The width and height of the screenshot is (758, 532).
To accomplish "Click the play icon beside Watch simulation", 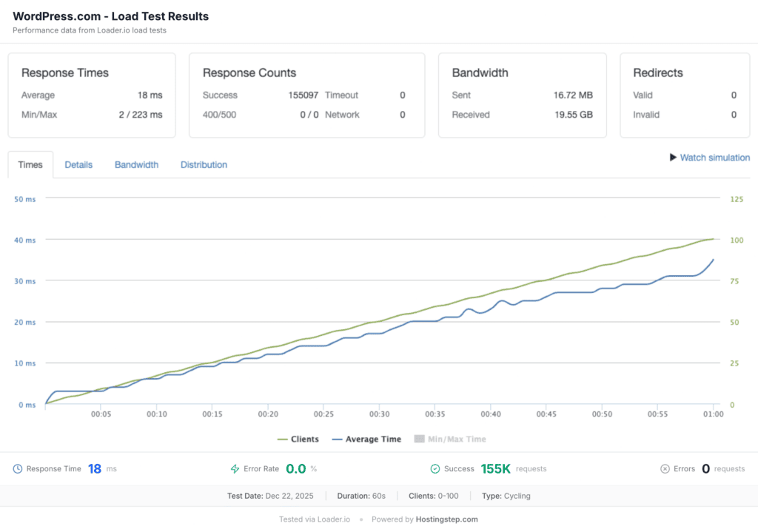I will point(673,158).
